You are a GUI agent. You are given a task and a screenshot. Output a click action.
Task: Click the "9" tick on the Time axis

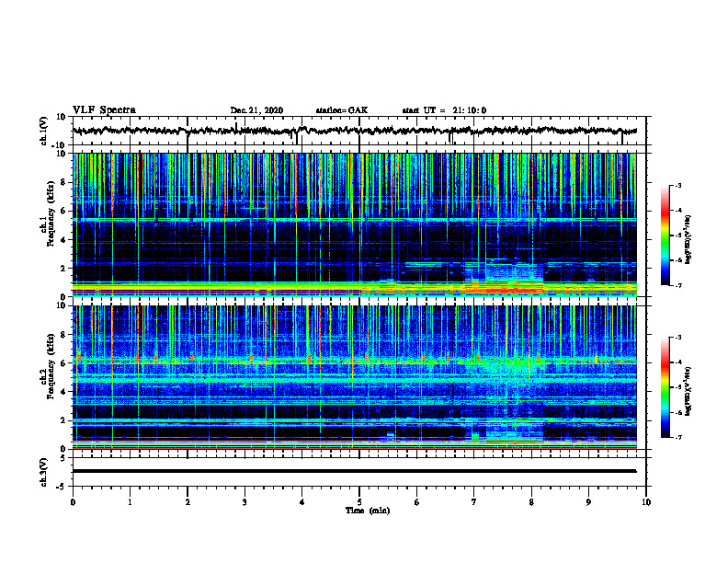(x=588, y=502)
